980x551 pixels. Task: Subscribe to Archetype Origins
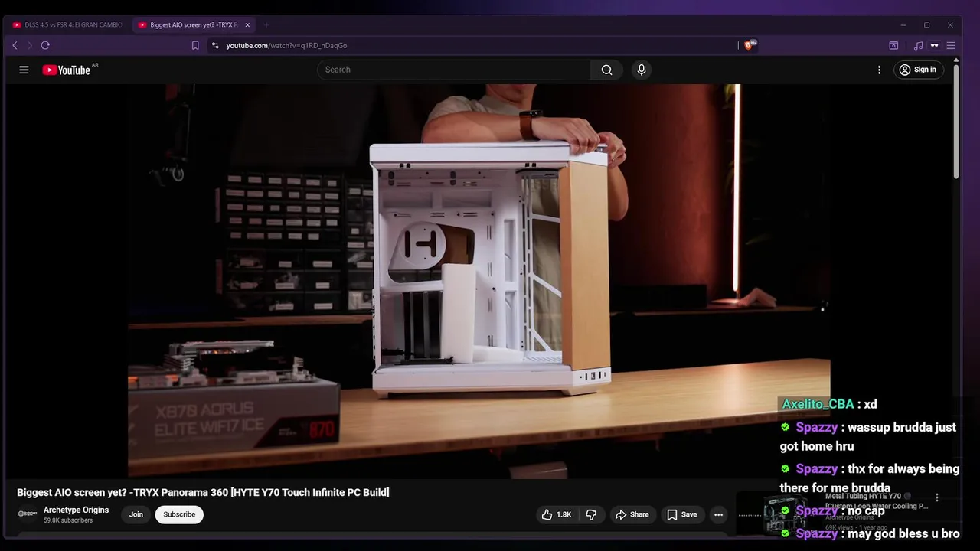[x=179, y=514]
